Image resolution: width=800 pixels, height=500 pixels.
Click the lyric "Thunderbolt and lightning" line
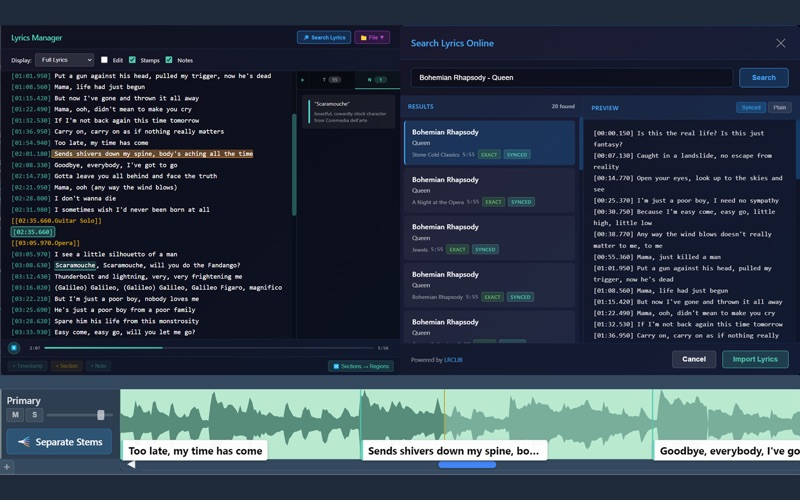point(148,276)
